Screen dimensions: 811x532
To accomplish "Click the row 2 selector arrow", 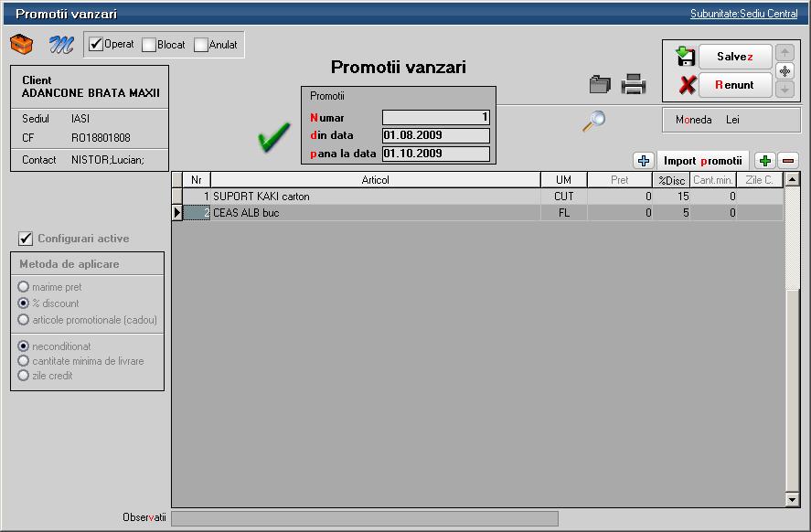I will point(176,212).
